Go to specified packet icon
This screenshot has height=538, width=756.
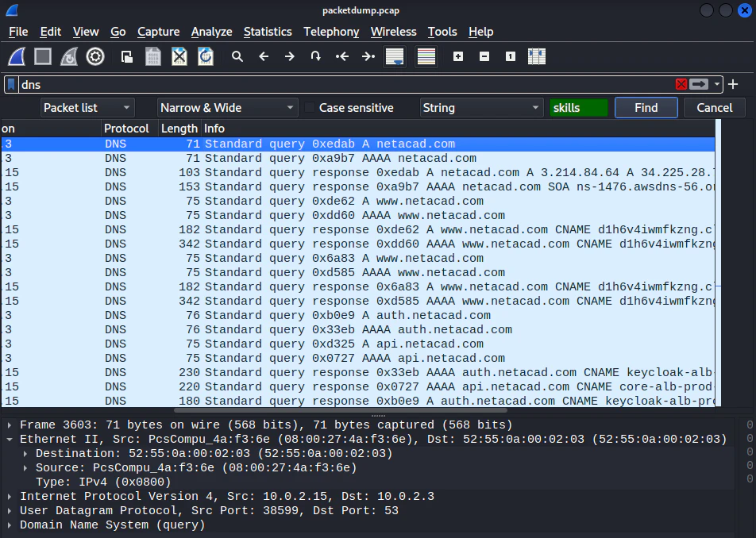pos(316,57)
